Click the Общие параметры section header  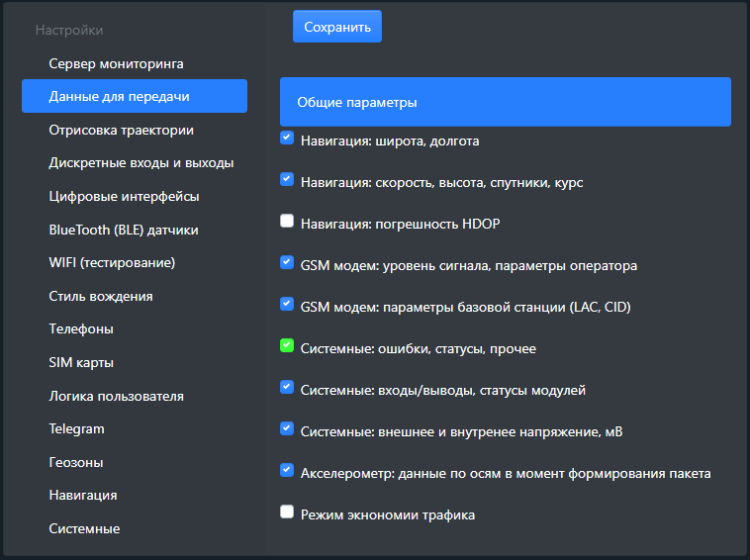click(x=505, y=102)
